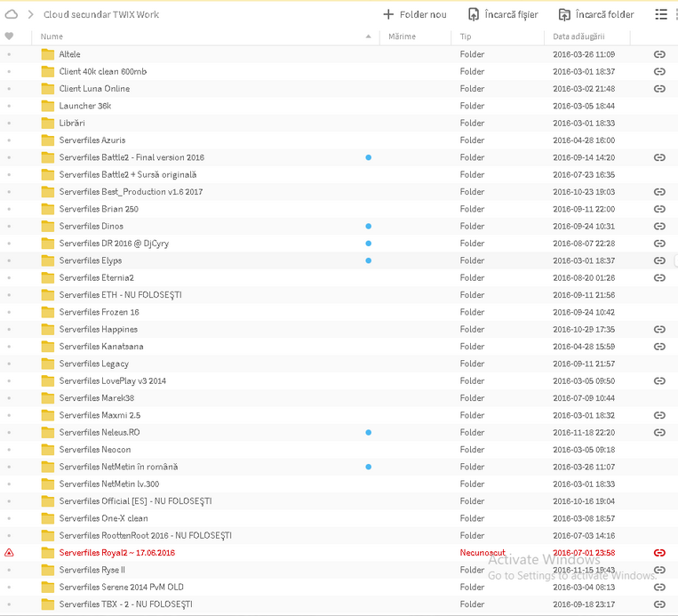Sort by Data adăugării column header

pyautogui.click(x=578, y=36)
